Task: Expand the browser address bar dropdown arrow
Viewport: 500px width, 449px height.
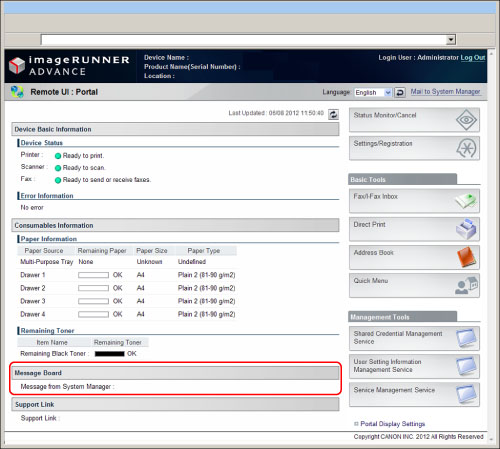Action: click(x=451, y=40)
